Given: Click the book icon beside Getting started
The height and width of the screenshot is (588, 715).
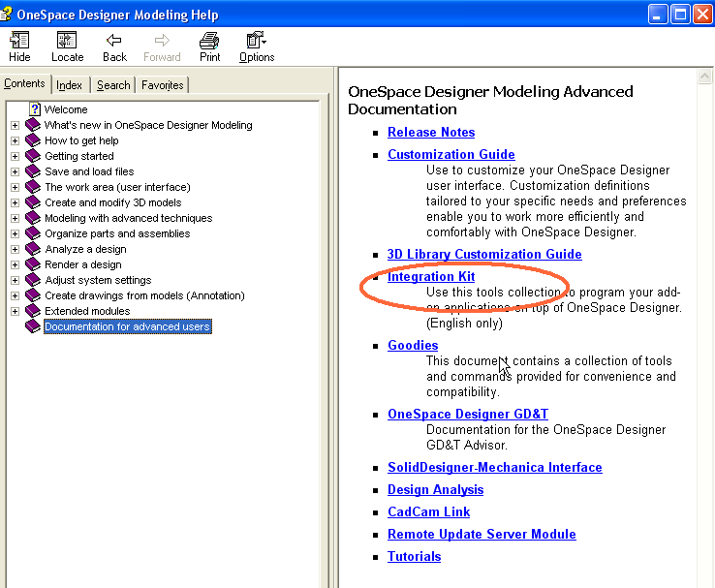Looking at the screenshot, I should 33,156.
